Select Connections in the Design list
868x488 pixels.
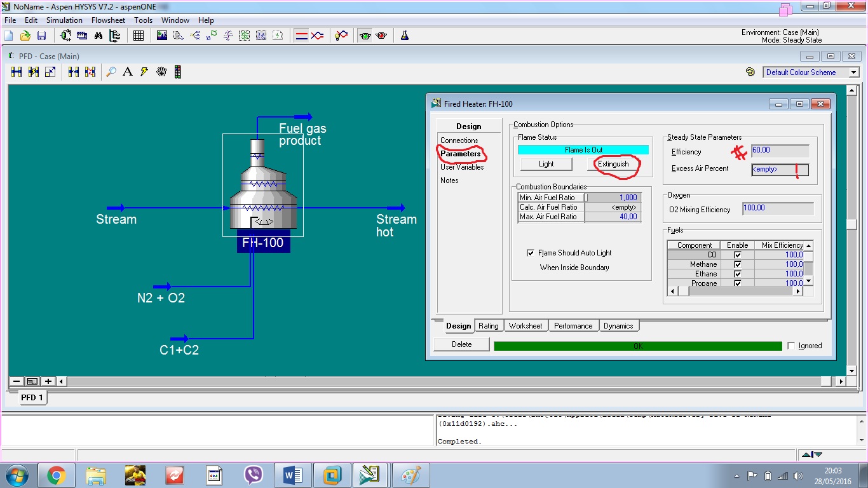click(459, 140)
